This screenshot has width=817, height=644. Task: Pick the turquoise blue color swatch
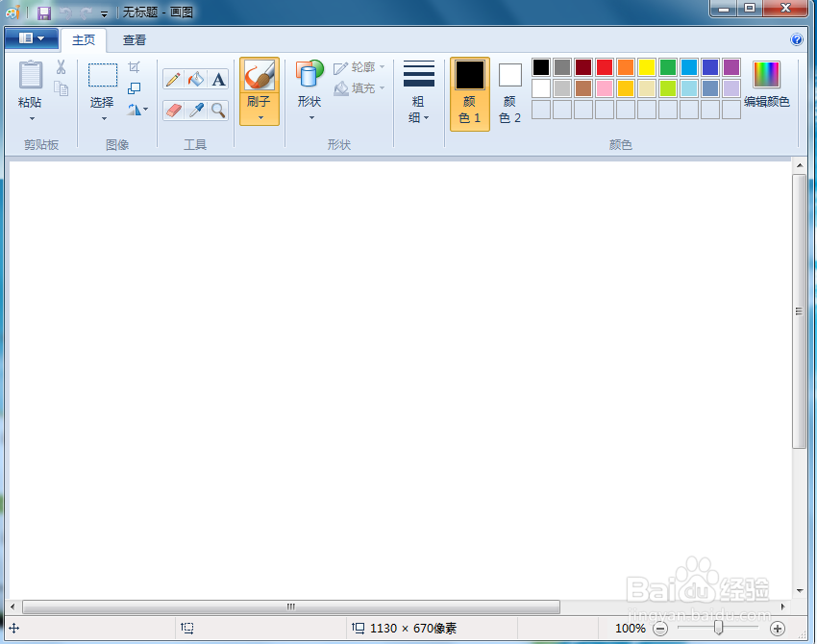[x=689, y=67]
